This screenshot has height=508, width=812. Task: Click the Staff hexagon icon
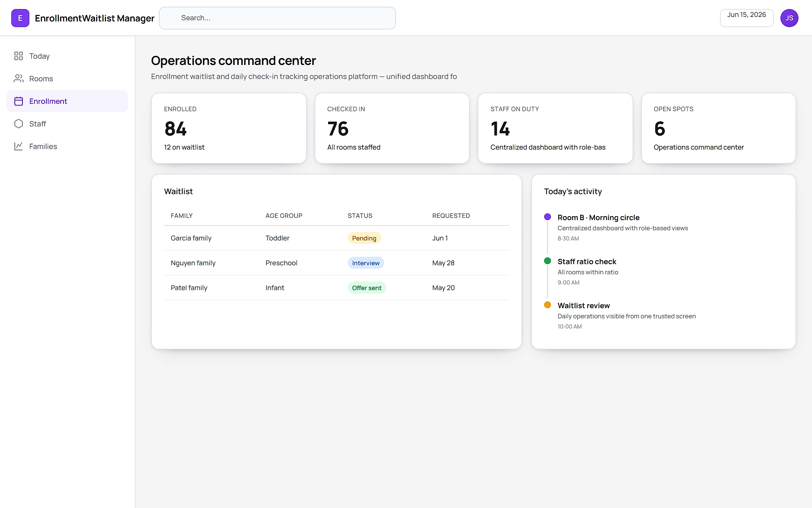point(18,124)
